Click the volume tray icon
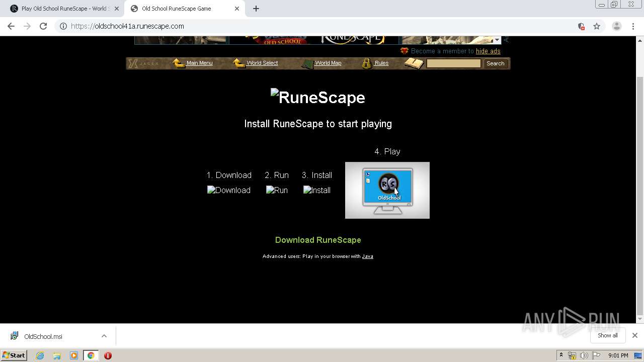Image resolution: width=644 pixels, height=362 pixels. [x=584, y=355]
